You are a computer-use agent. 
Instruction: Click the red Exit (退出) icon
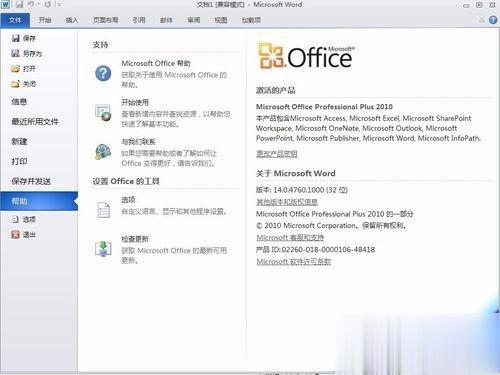pos(15,234)
